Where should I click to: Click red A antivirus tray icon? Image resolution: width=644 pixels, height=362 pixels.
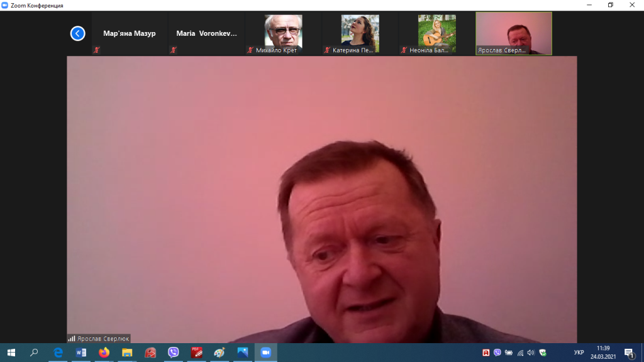(486, 353)
